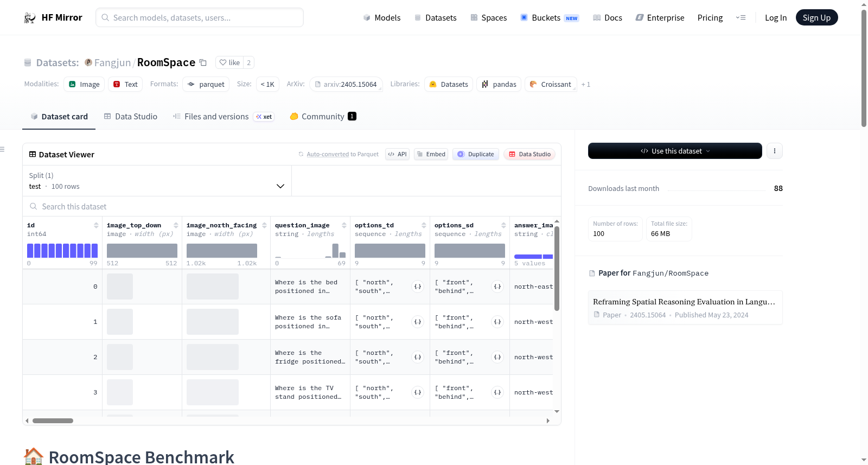Screen dimensions: 868x465
Task: Copy the RoomSpace dataset name icon
Action: pos(203,62)
